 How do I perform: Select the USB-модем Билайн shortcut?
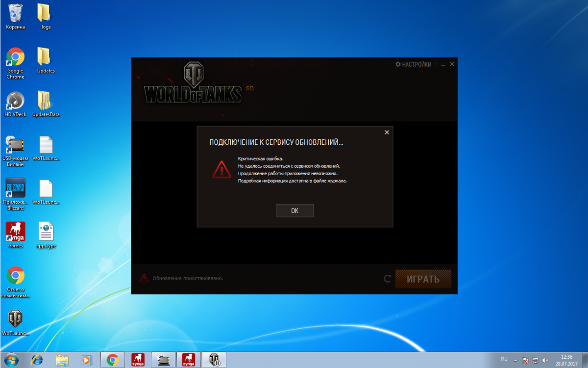(16, 151)
